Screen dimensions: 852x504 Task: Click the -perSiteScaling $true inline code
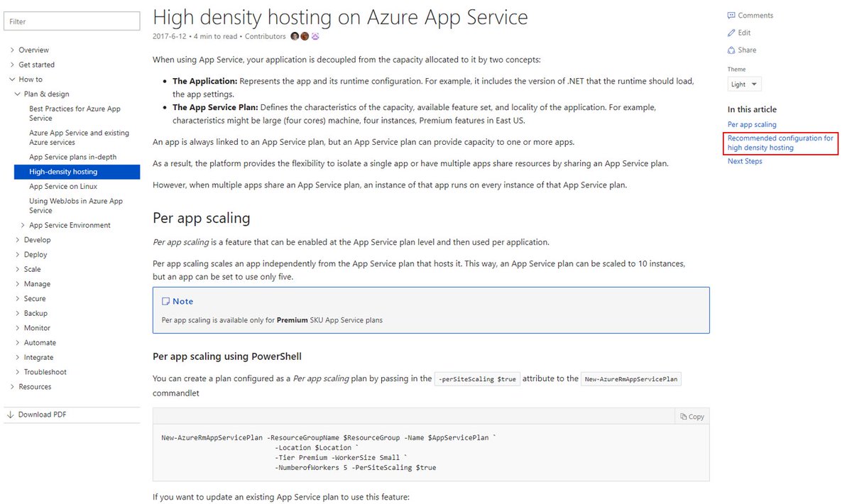coord(477,379)
